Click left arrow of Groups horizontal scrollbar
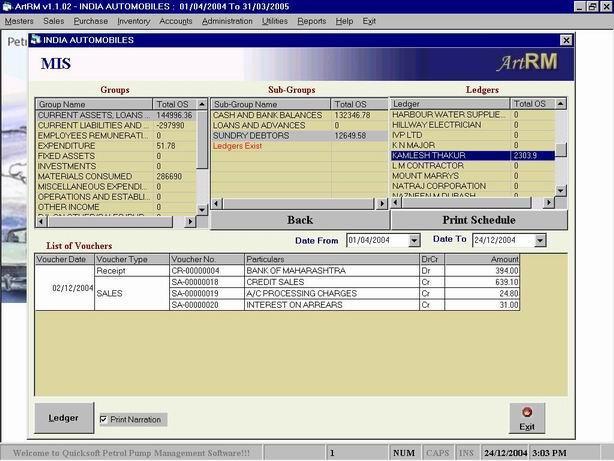 click(42, 222)
